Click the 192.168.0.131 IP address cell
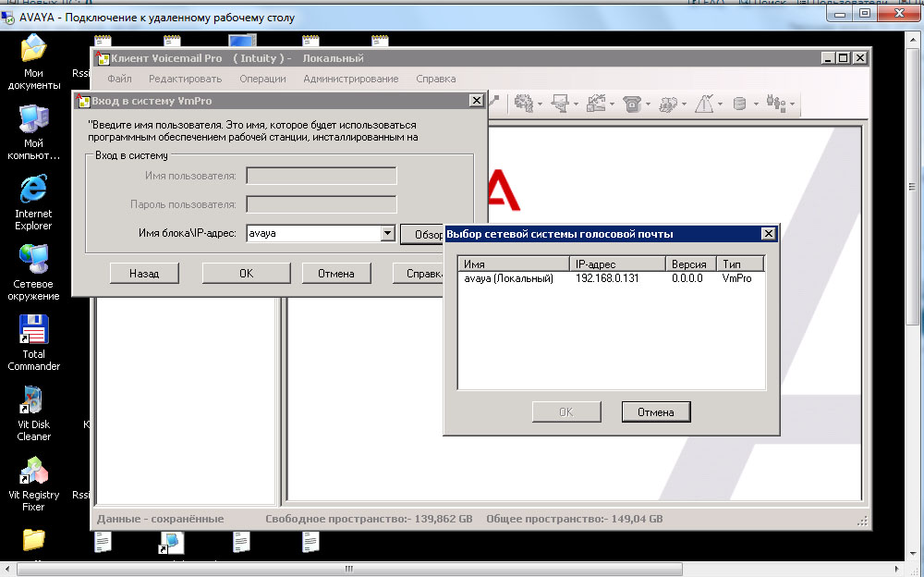Screen dimensions: 924x577 pyautogui.click(x=607, y=278)
